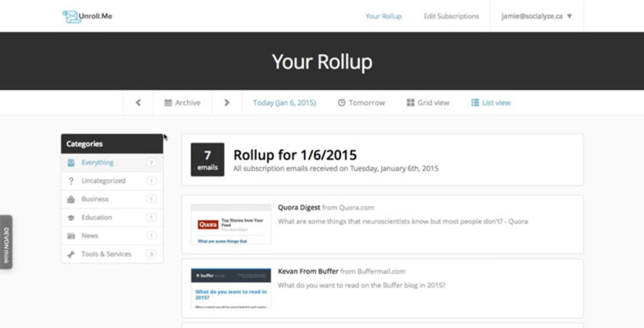Click the Uncategorized question mark icon
This screenshot has width=644, height=328.
(x=71, y=181)
